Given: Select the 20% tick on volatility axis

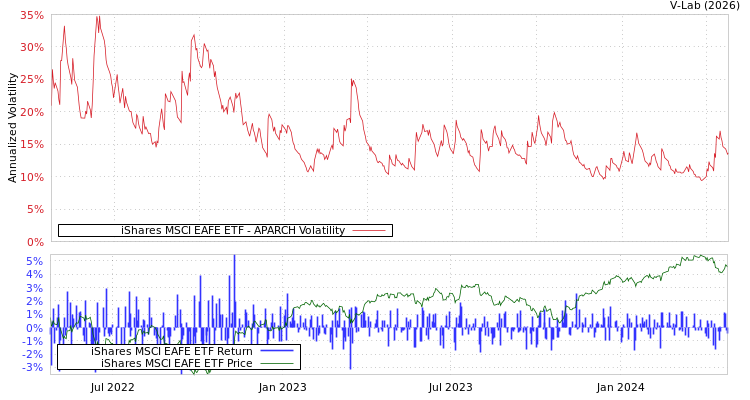Looking at the screenshot, I should (31, 112).
